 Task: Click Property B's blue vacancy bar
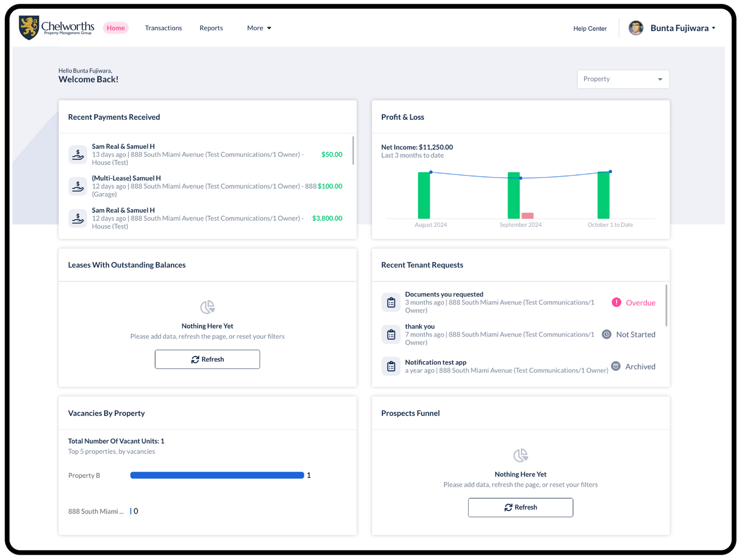(216, 475)
